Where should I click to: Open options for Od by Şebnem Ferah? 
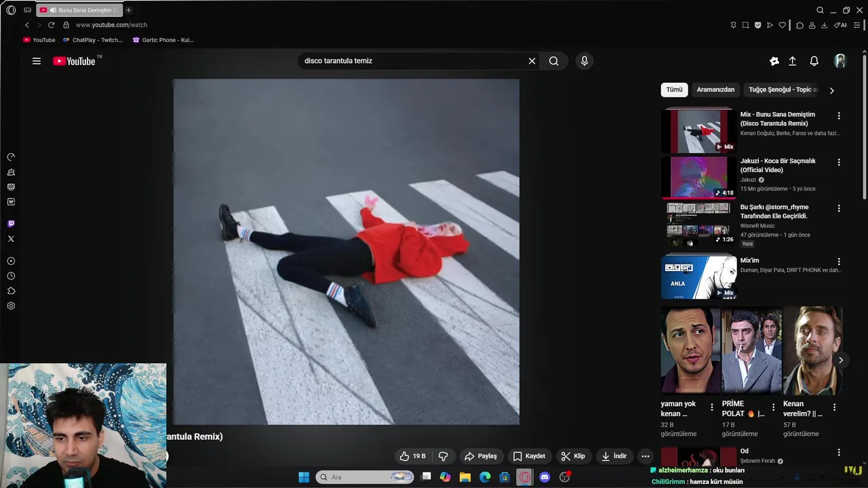click(839, 452)
